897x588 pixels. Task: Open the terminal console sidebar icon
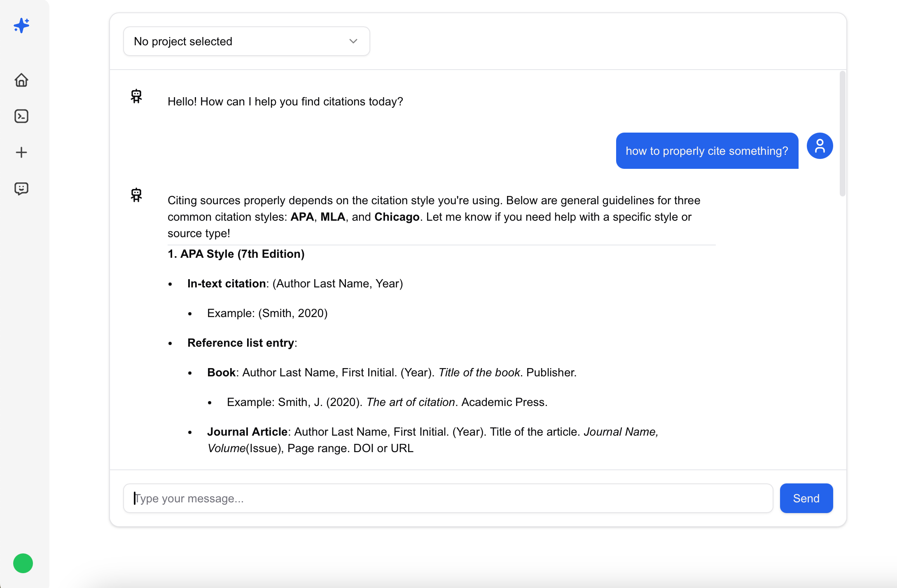coord(21,116)
